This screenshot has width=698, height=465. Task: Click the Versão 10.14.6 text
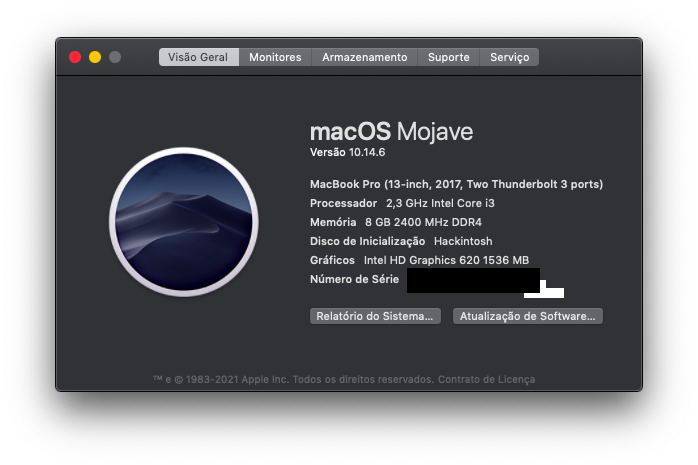tap(347, 152)
